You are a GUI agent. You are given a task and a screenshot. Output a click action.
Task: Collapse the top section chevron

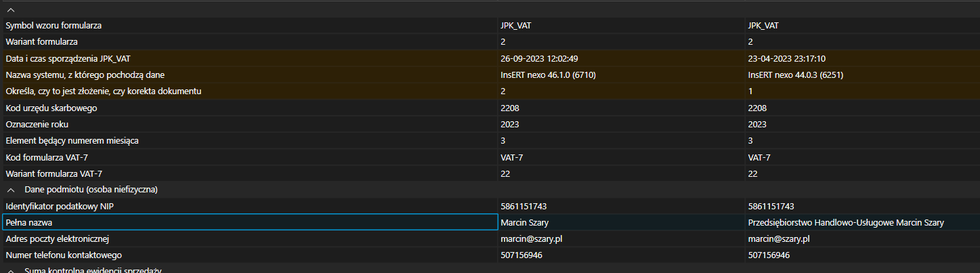(x=11, y=9)
